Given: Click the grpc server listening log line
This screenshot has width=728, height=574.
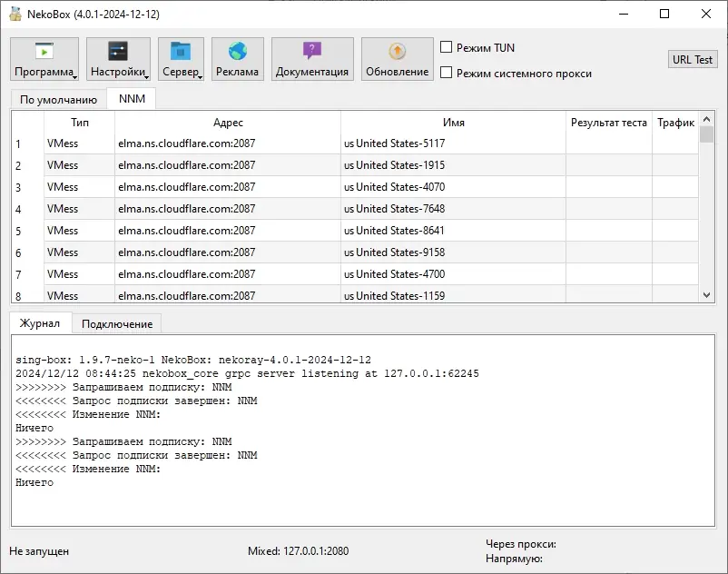Looking at the screenshot, I should point(247,373).
